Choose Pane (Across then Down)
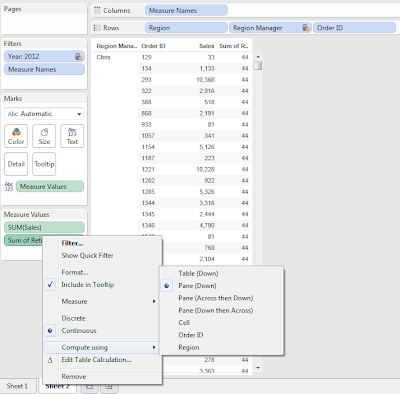This screenshot has height=394, width=400. 216,298
